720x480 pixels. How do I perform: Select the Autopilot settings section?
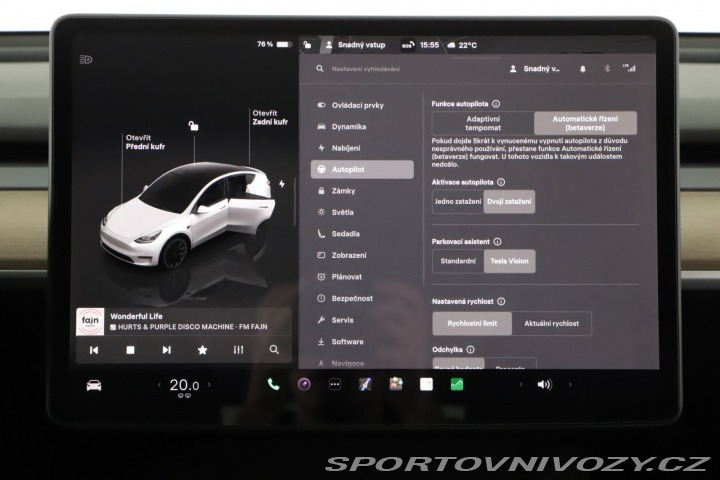point(362,169)
